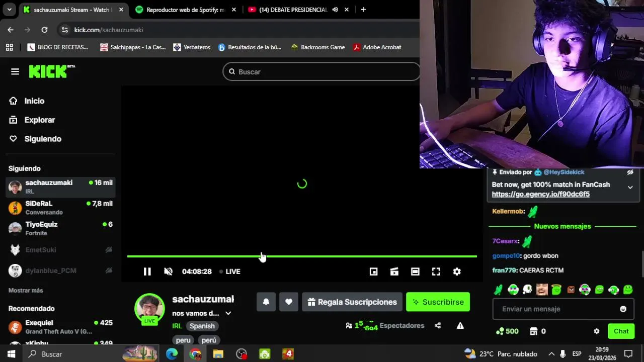Open offline EmetSuki channel
The height and width of the screenshot is (362, 644).
coord(60,250)
